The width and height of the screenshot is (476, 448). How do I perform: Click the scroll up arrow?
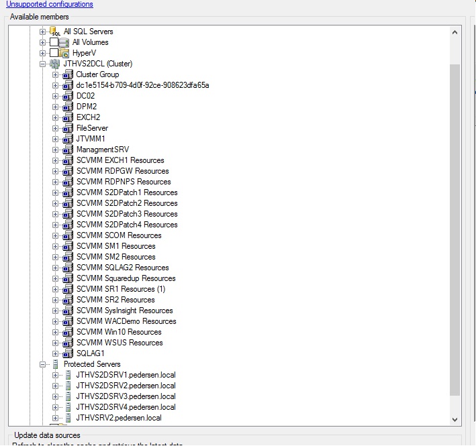(455, 32)
